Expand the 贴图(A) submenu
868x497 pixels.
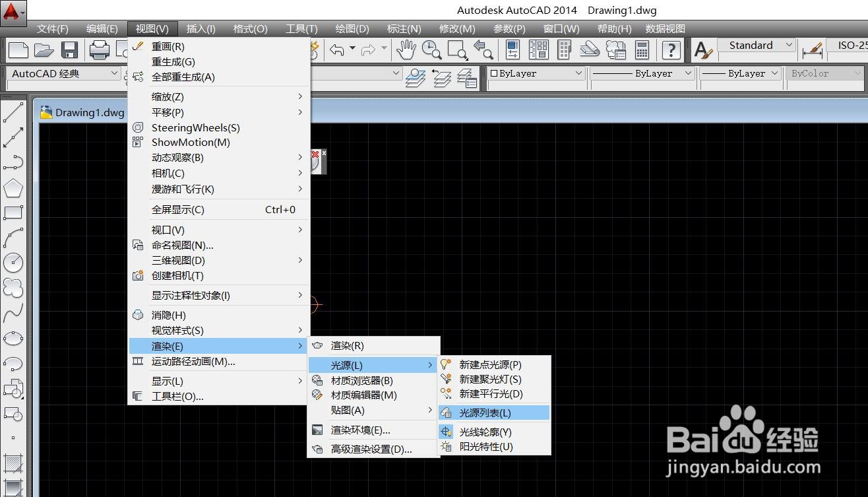374,411
